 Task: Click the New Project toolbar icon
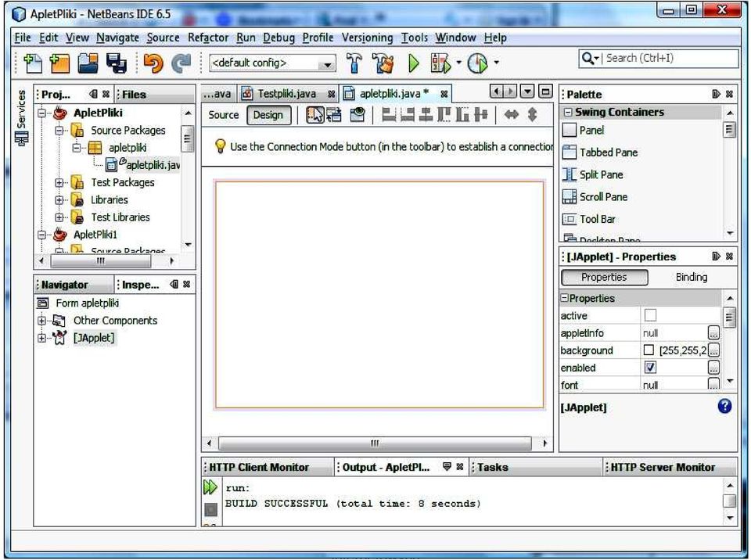pos(59,63)
